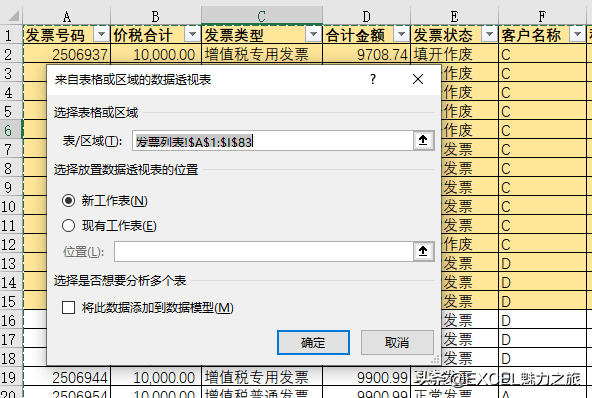Open filter dropdown for 价税合计 column
The image size is (592, 398).
[192, 35]
